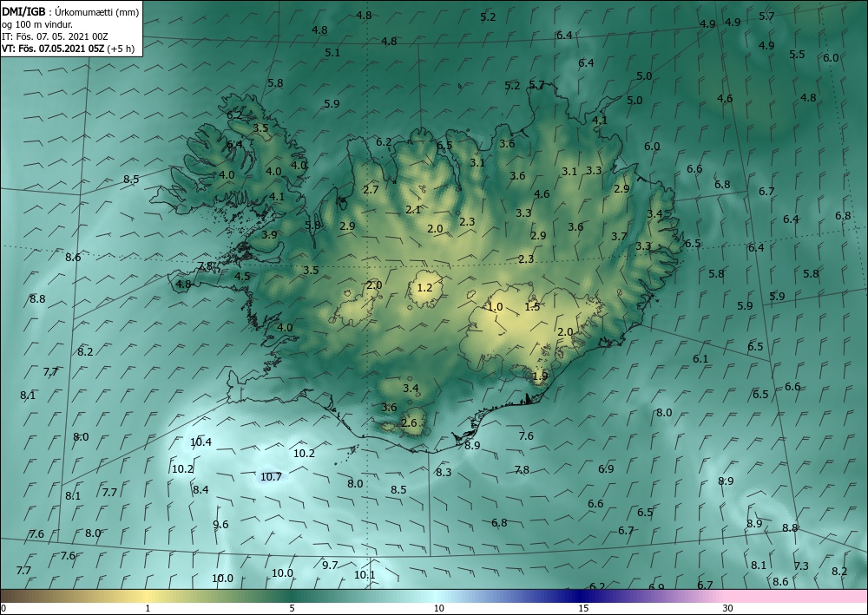Click the 1.9 value near southeast coast

(x=540, y=376)
